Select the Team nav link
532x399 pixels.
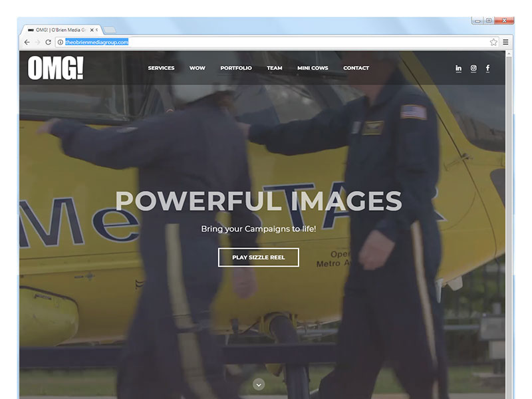point(275,68)
